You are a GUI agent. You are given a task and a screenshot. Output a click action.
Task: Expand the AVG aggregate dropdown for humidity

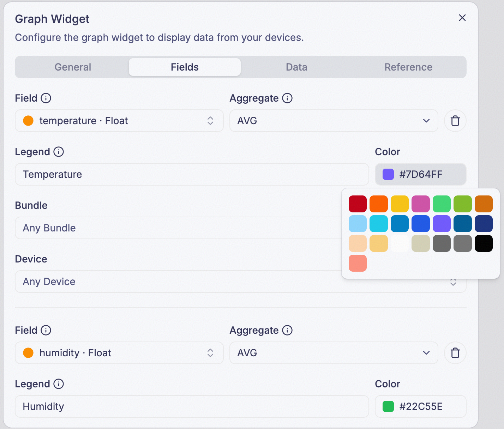(x=334, y=353)
